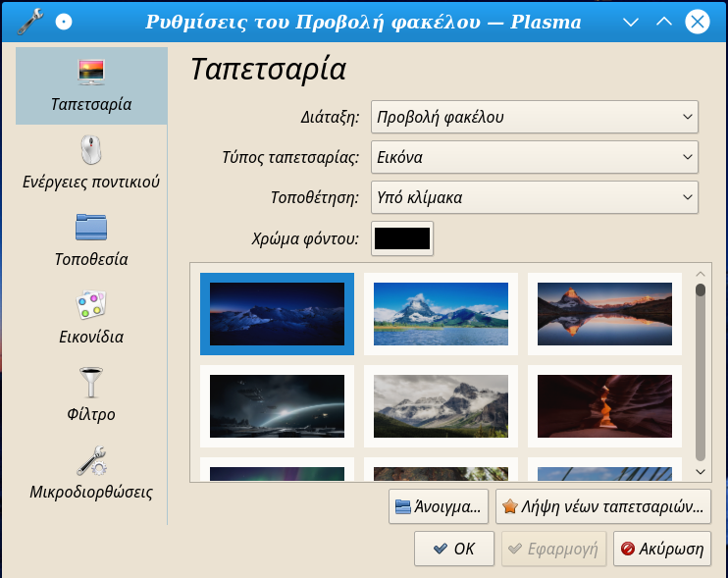728x578 pixels.
Task: Click the Άνοιγμα... button
Action: click(439, 506)
